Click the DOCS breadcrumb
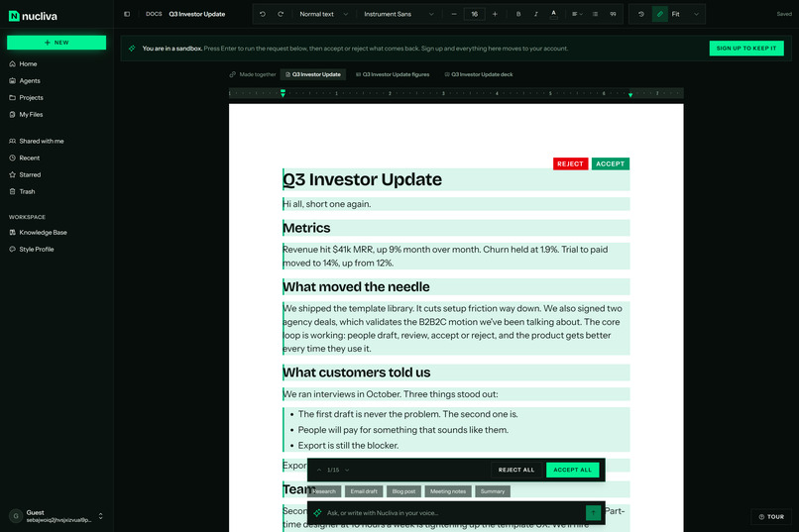 click(154, 14)
